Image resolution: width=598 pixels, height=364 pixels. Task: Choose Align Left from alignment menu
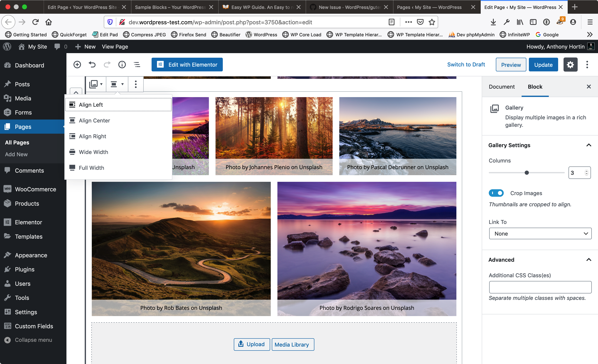pyautogui.click(x=118, y=105)
